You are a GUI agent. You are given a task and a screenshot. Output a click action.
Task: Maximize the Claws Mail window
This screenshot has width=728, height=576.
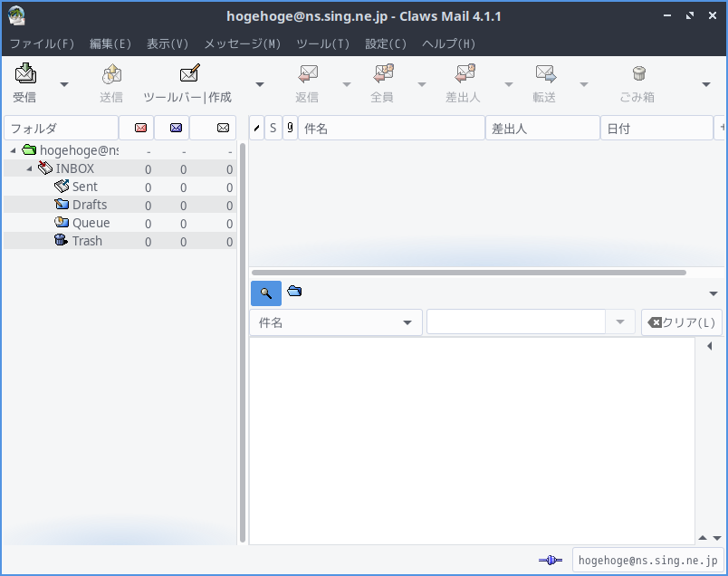[690, 15]
